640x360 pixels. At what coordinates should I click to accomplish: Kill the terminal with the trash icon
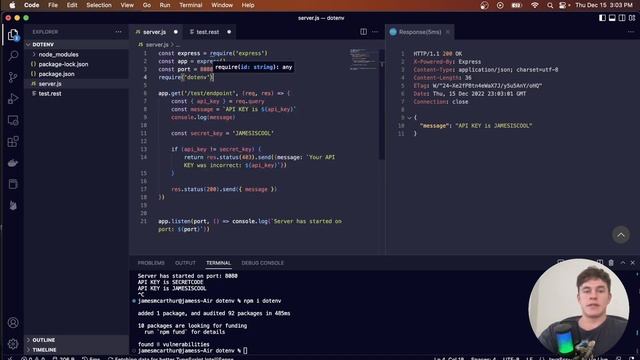coord(611,263)
